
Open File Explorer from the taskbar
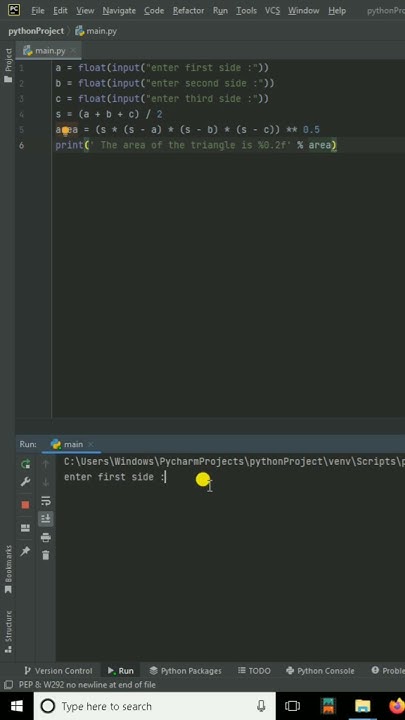[x=362, y=706]
